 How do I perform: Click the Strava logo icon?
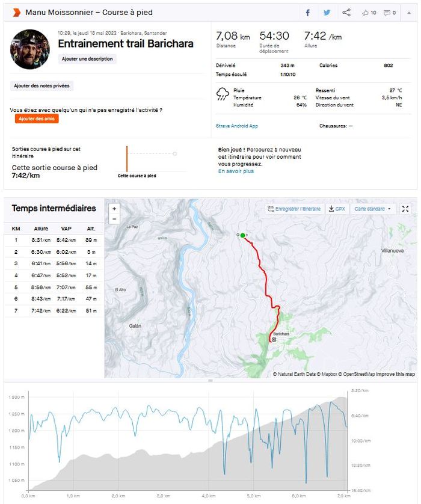pyautogui.click(x=16, y=12)
